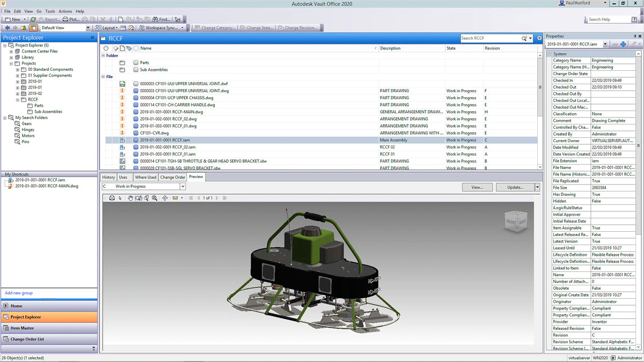Viewport: 644px width, 362px height.
Task: Click the View... button
Action: tap(477, 187)
